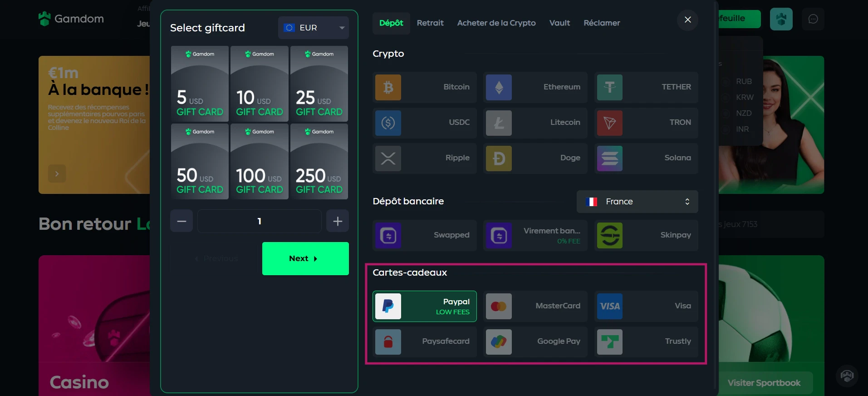Screen dimensions: 868x396
Task: Select Swapped bank deposit
Action: pyautogui.click(x=425, y=235)
